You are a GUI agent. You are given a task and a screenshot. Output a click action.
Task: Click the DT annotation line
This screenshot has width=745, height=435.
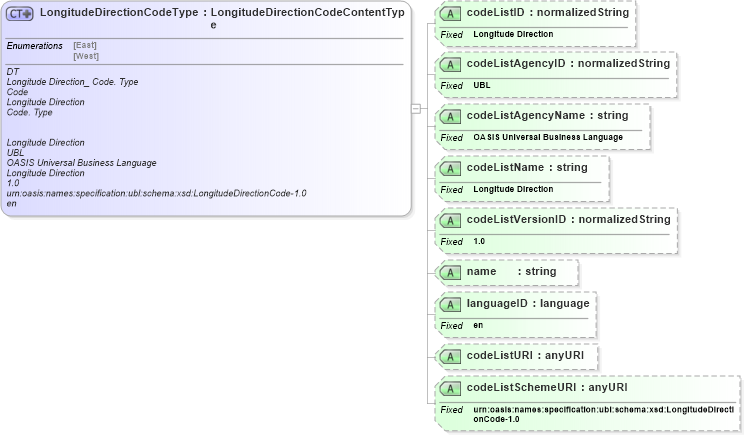(13, 72)
